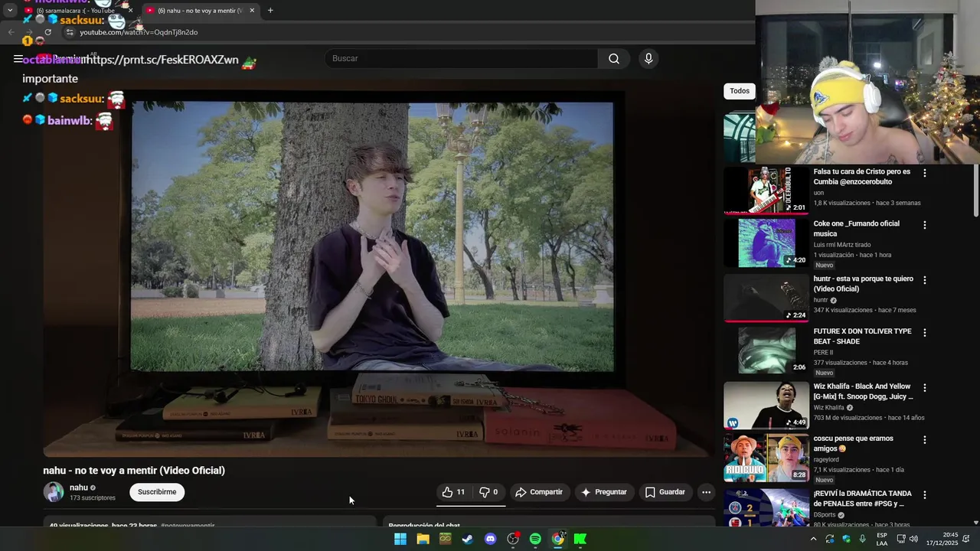
Task: Open Spotify from the taskbar
Action: coord(535,539)
